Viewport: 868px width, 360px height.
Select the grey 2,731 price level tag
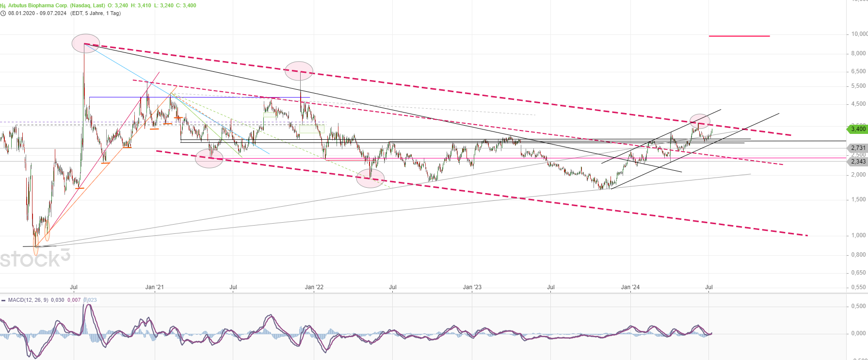point(857,148)
